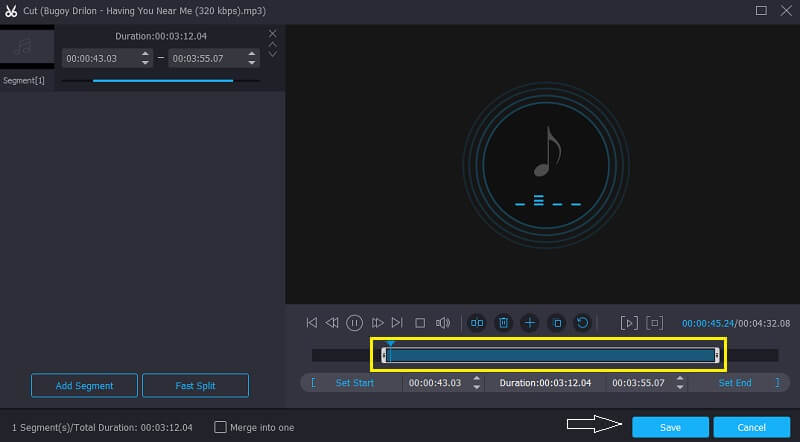Pause playback with the pause button

click(354, 323)
